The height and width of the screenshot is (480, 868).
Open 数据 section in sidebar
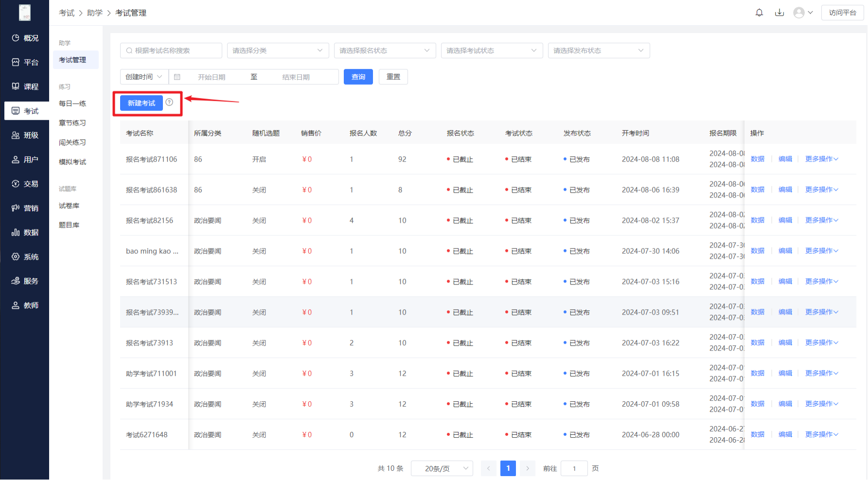pos(25,232)
